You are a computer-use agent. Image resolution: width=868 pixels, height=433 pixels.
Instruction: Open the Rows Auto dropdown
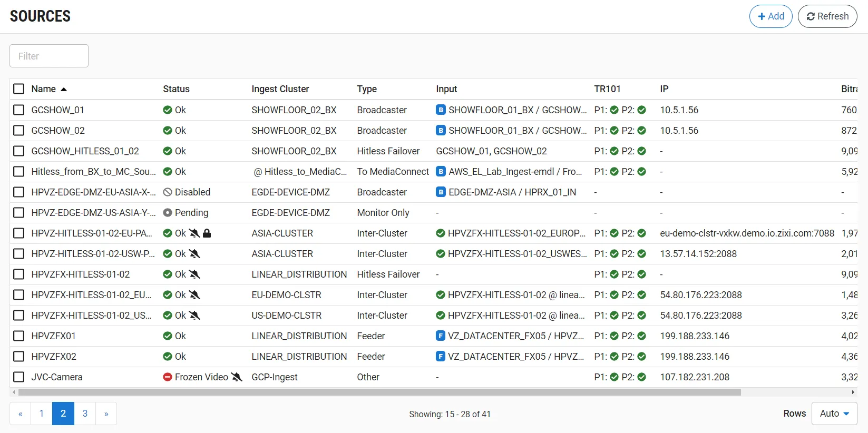834,414
